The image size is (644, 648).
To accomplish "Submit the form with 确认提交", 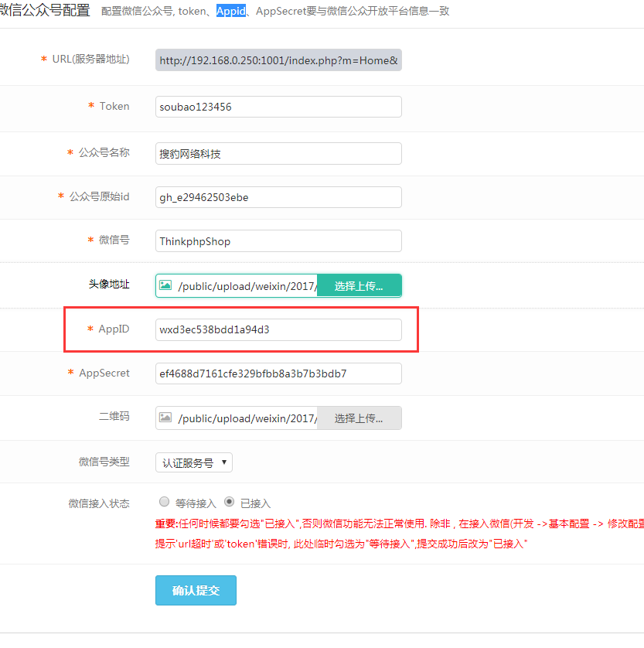I will click(x=196, y=590).
